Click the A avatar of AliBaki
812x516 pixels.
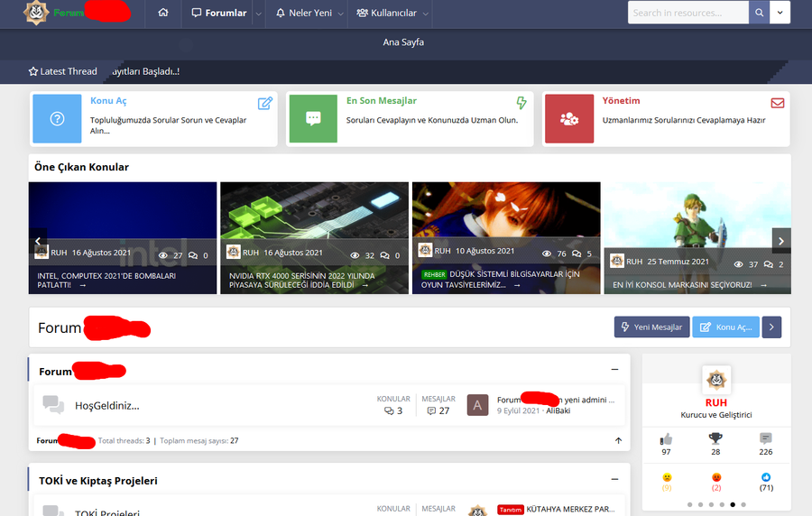click(477, 405)
